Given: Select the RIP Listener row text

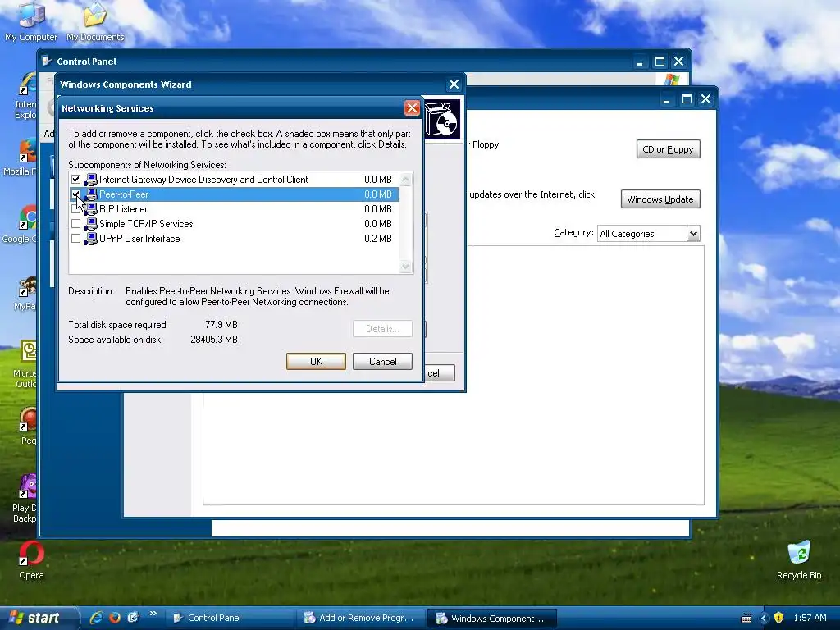Looking at the screenshot, I should click(123, 209).
